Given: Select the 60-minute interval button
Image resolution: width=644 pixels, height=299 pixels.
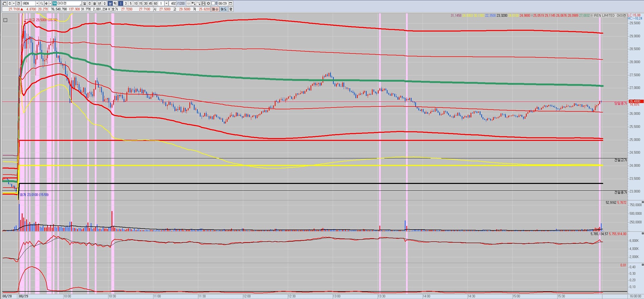Looking at the screenshot, I should (155, 3).
